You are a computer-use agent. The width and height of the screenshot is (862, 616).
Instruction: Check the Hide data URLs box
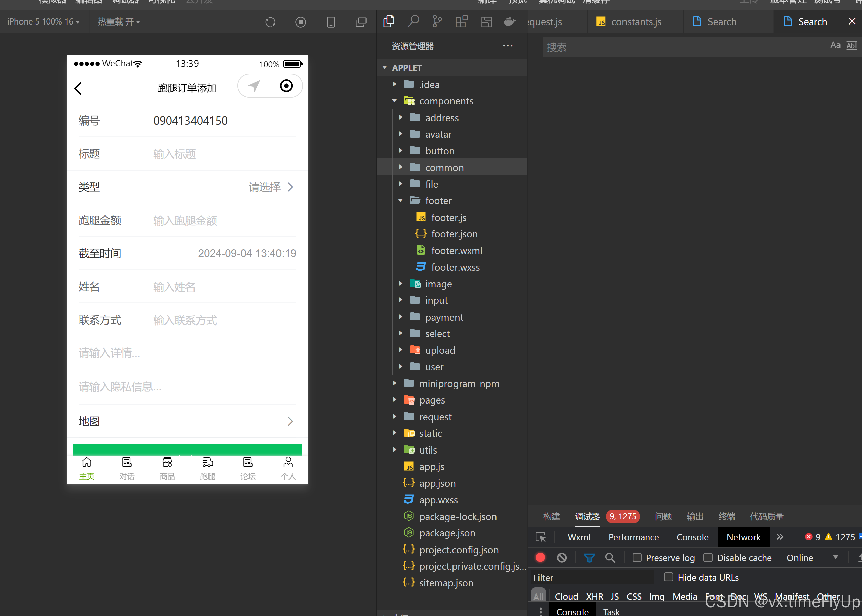tap(669, 577)
